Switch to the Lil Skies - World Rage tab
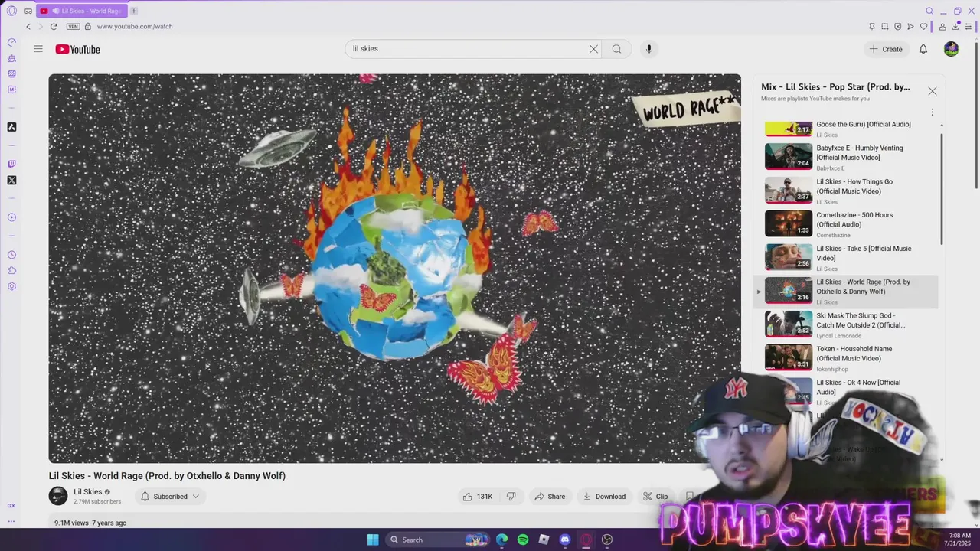The height and width of the screenshot is (551, 980). click(x=82, y=11)
